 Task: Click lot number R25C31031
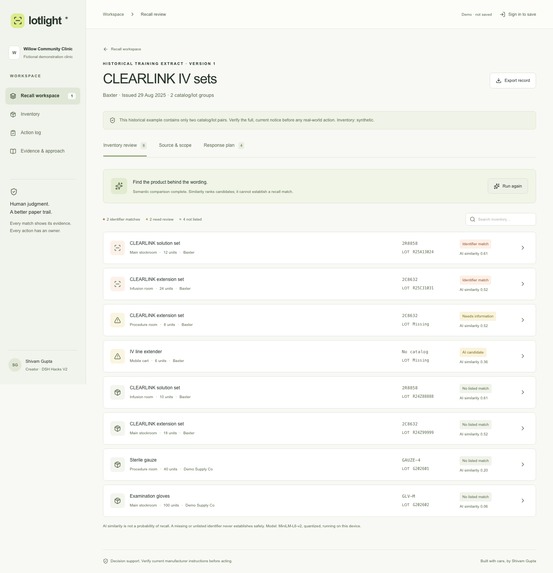coord(423,288)
